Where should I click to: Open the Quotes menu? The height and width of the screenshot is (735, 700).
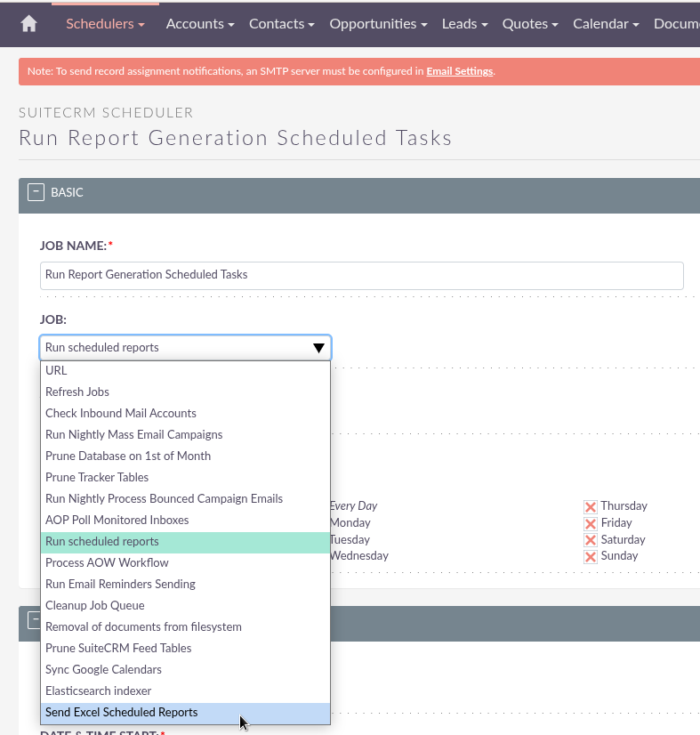tap(530, 24)
